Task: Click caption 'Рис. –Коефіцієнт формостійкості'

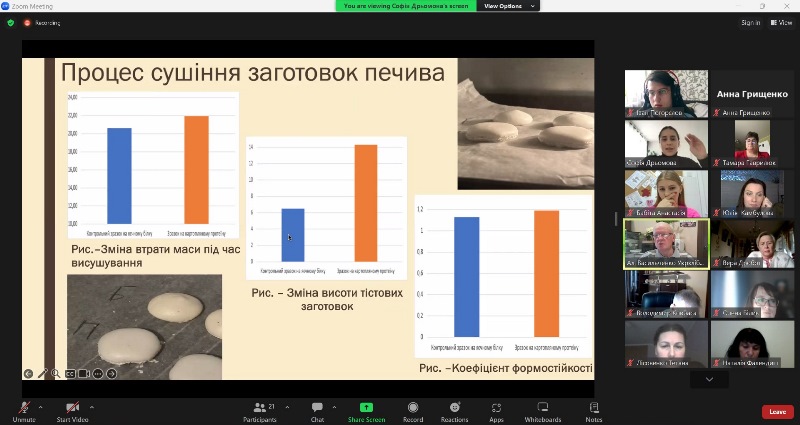Action: pos(506,368)
